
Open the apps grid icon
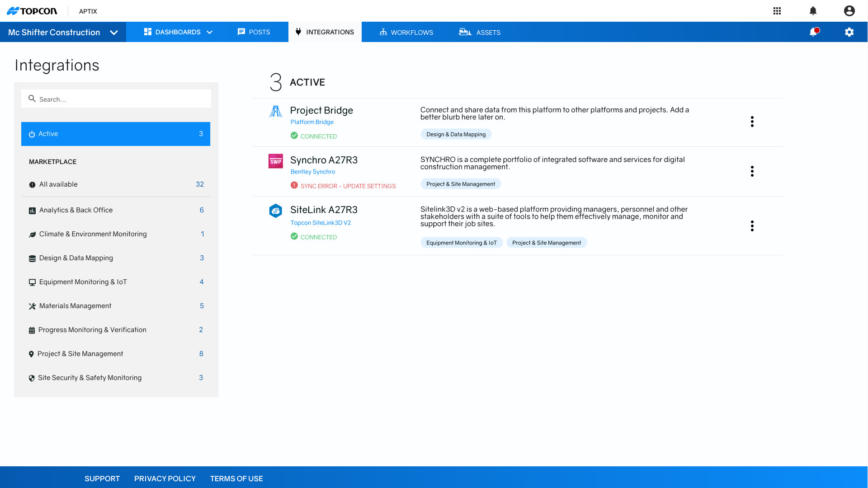click(777, 11)
